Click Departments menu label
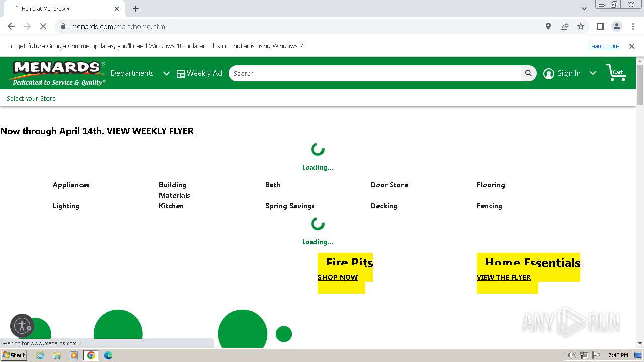The image size is (644, 362). point(132,73)
